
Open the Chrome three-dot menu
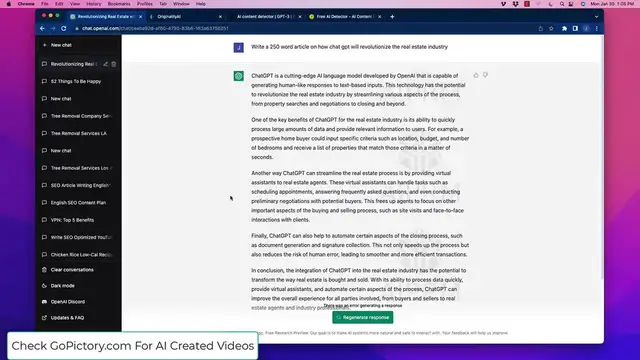(597, 29)
